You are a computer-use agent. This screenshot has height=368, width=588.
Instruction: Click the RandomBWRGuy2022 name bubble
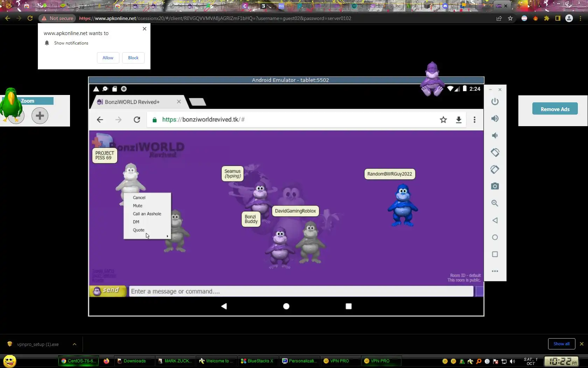point(390,174)
